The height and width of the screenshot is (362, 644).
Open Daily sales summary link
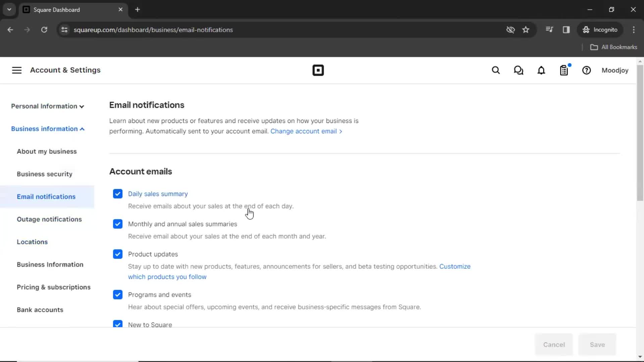click(x=158, y=194)
